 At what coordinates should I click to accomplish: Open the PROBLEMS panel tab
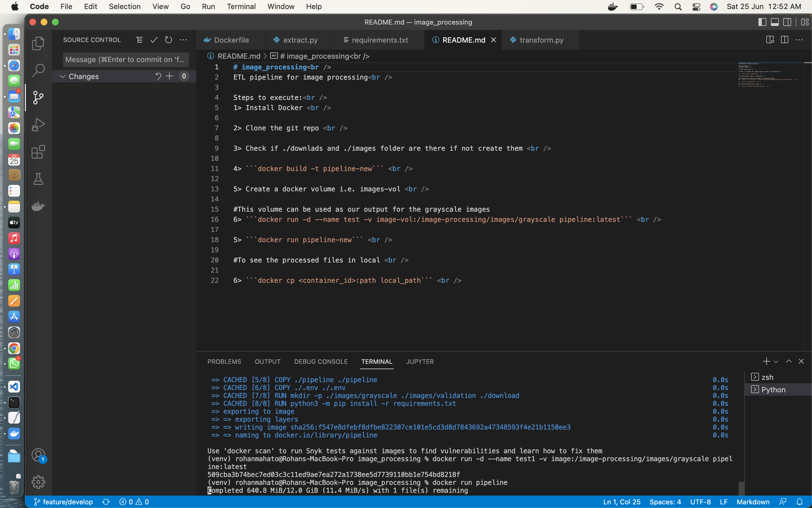point(224,362)
